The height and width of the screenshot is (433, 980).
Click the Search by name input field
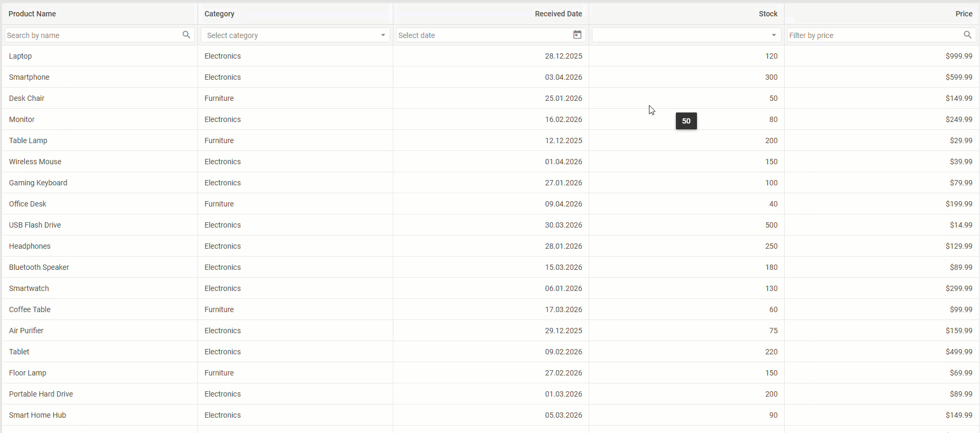tap(92, 35)
